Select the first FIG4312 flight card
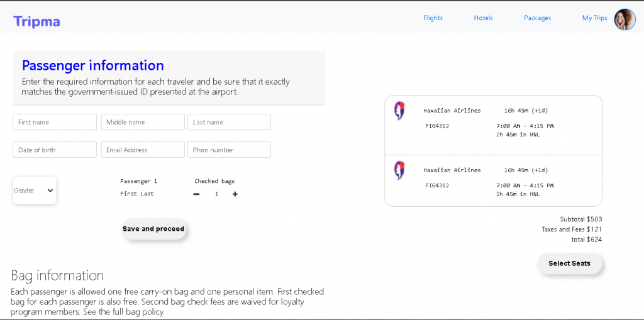Image resolution: width=644 pixels, height=320 pixels. tap(493, 125)
